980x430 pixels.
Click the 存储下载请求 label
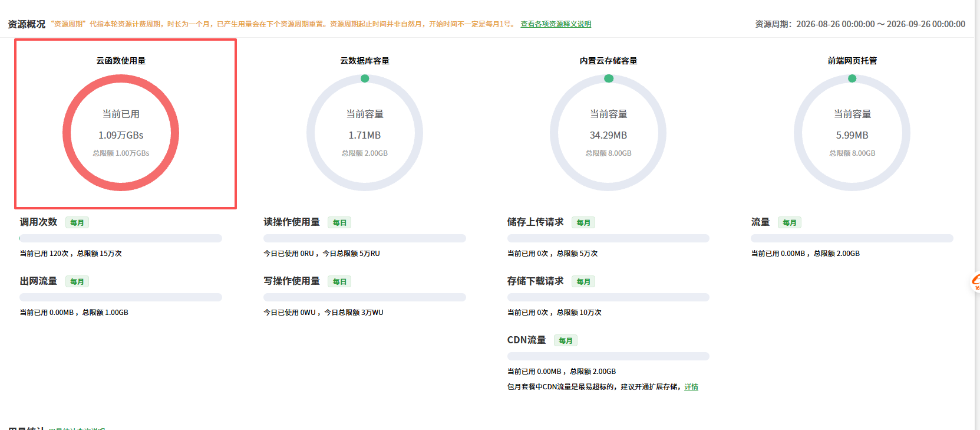(536, 281)
